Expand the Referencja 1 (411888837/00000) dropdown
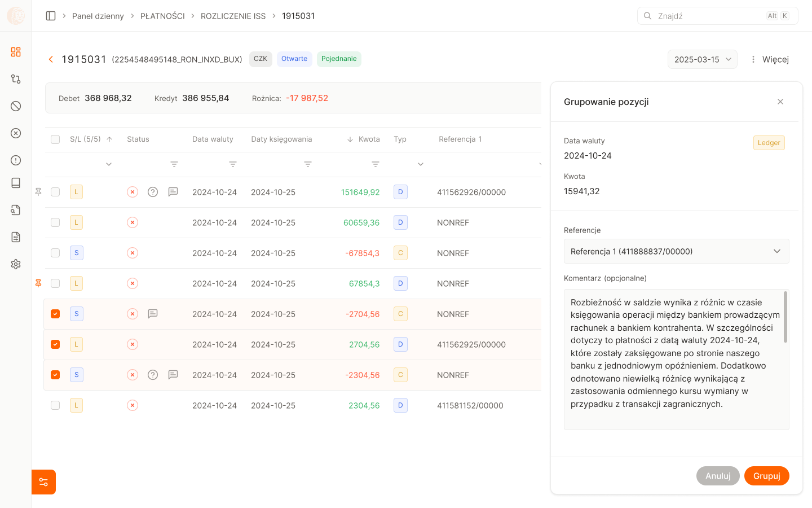The height and width of the screenshot is (508, 812). [677, 251]
